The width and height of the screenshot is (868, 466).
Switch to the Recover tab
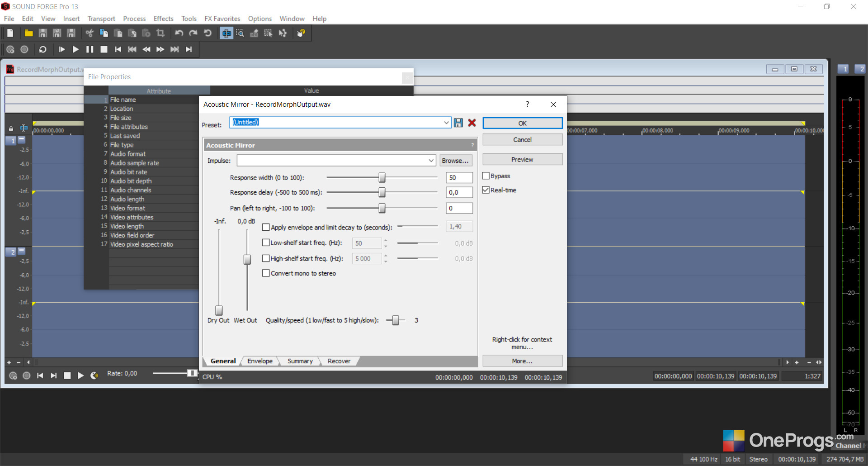point(339,361)
